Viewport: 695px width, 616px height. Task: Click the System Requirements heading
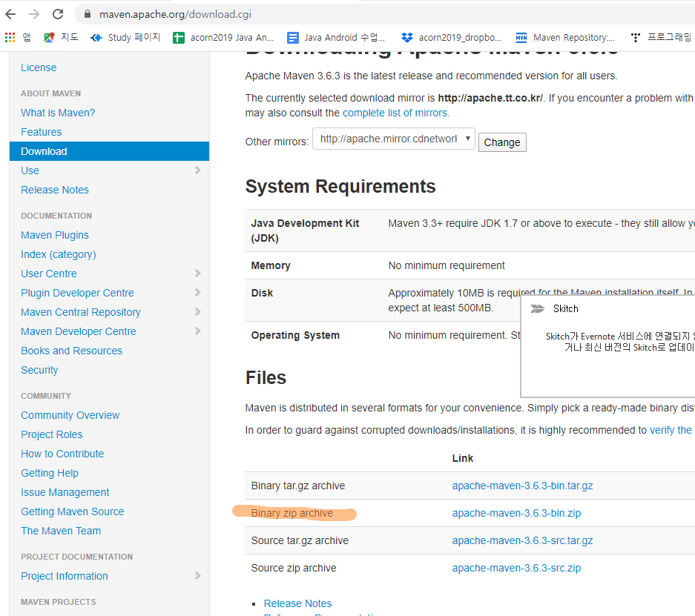340,187
